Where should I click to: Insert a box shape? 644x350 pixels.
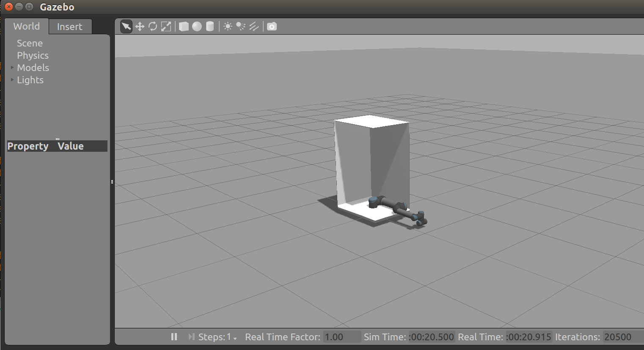tap(184, 26)
